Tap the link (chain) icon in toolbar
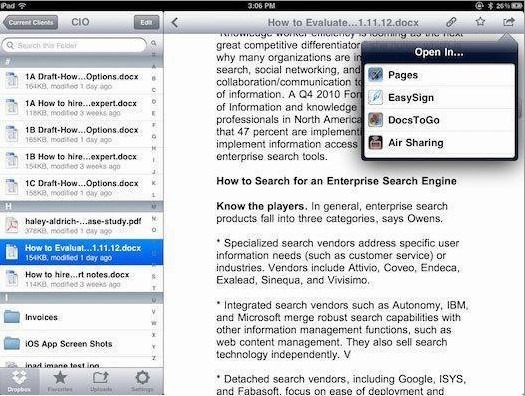525x396 pixels. click(x=451, y=22)
